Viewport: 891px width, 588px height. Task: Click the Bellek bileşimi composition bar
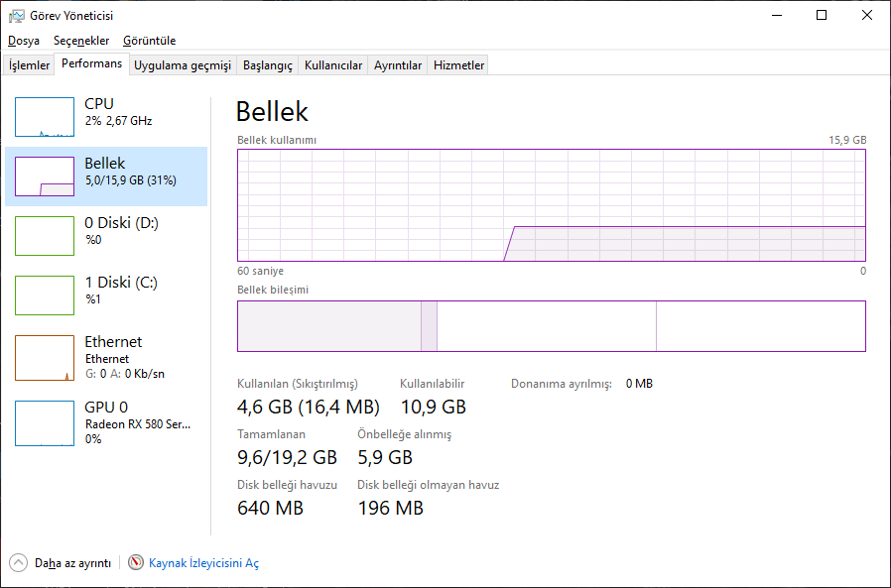click(551, 326)
